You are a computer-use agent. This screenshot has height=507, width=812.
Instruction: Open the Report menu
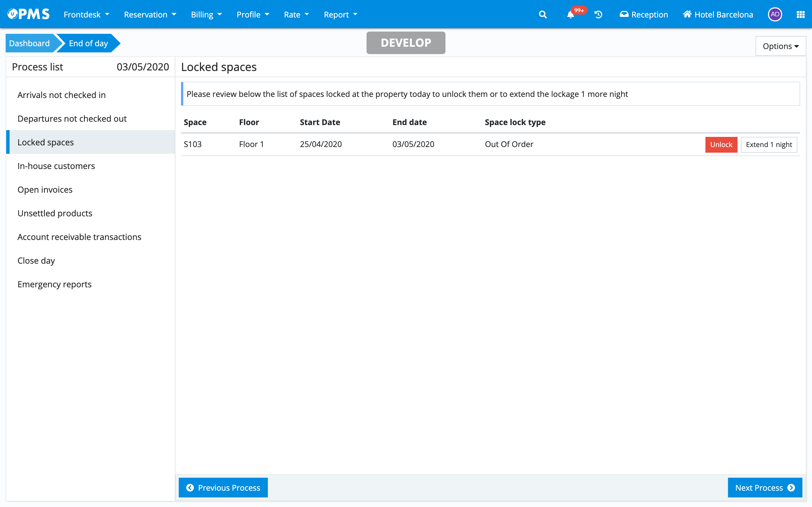coord(341,15)
